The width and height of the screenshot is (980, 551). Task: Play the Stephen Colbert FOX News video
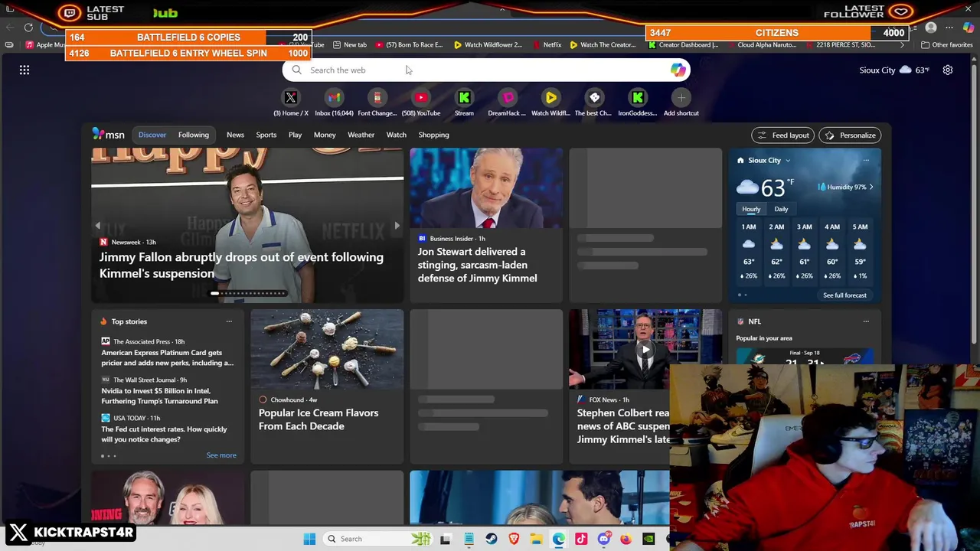click(645, 350)
